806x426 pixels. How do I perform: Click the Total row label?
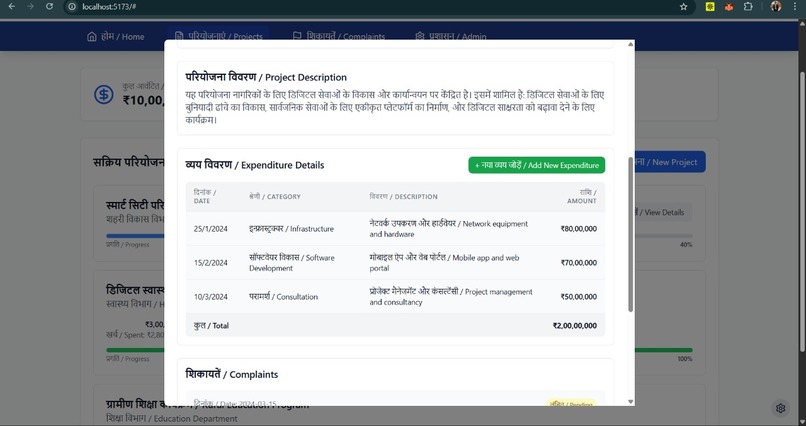coord(211,325)
